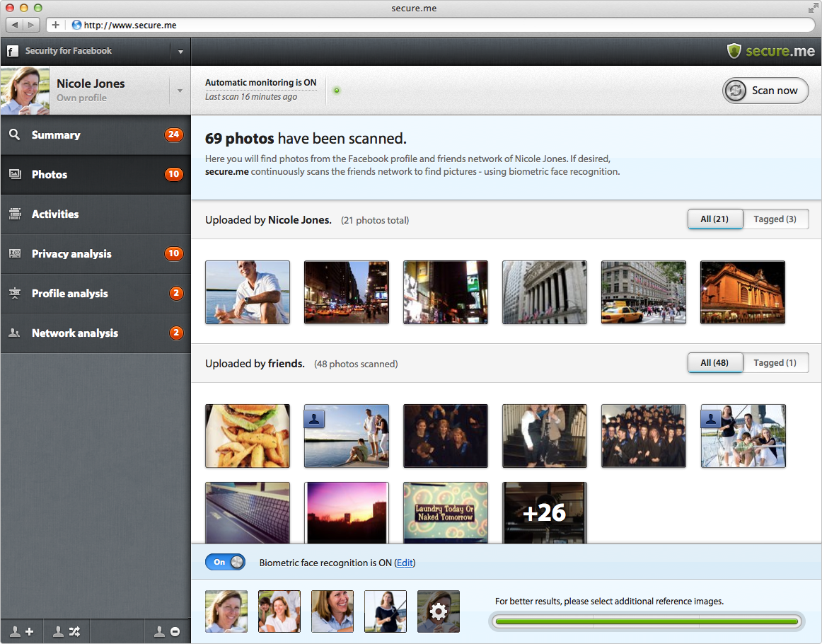
Task: Click the Photos badge showing 10
Action: click(173, 174)
